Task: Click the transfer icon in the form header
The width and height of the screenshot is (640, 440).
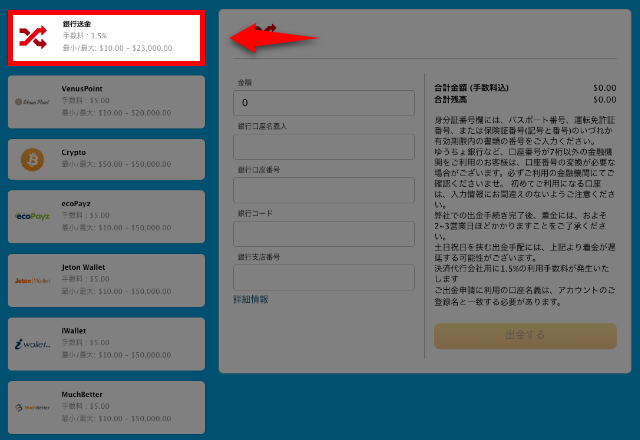Action: coord(263,31)
